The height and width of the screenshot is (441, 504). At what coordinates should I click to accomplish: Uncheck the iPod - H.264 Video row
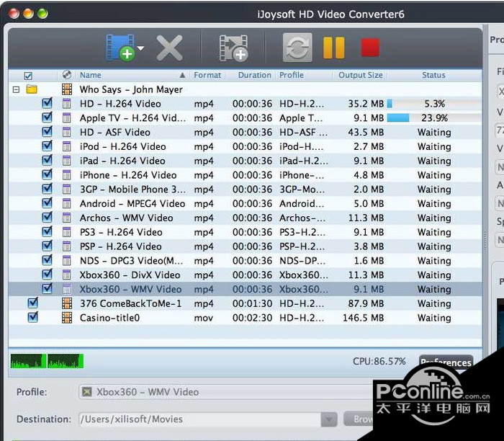[x=47, y=146]
